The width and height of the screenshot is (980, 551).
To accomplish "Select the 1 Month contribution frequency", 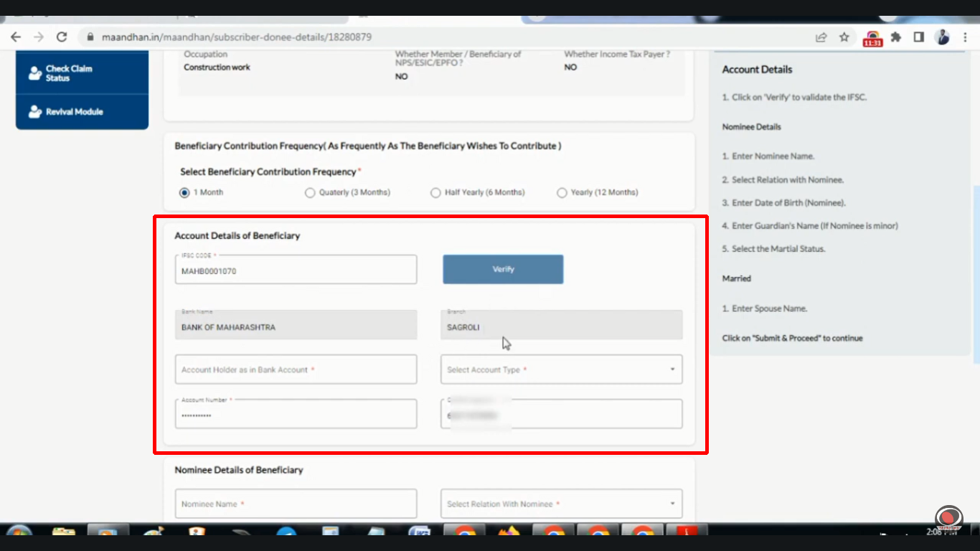I will (185, 192).
